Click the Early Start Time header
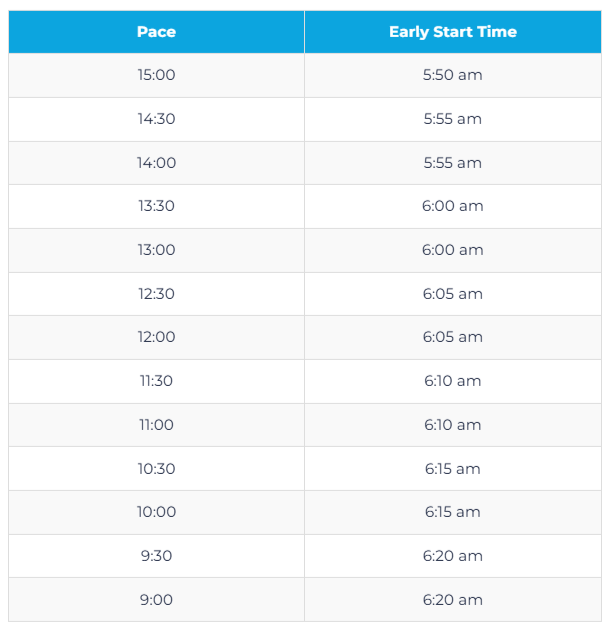Viewport: 614px width, 631px height. click(x=453, y=32)
